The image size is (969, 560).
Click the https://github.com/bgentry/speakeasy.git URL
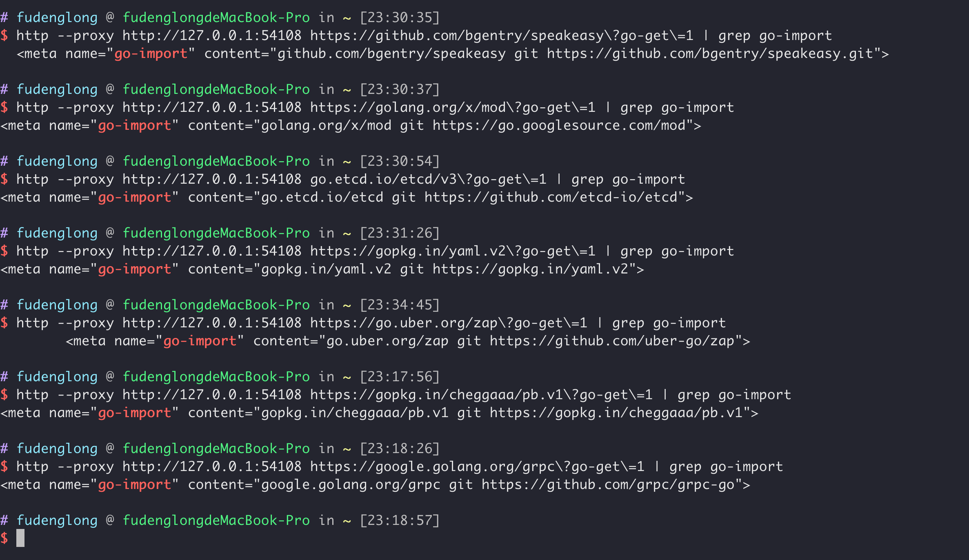point(709,54)
